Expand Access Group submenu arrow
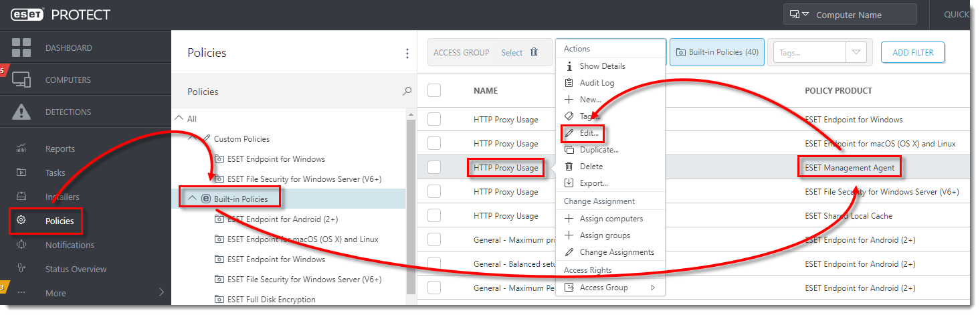The image size is (980, 315). point(653,288)
